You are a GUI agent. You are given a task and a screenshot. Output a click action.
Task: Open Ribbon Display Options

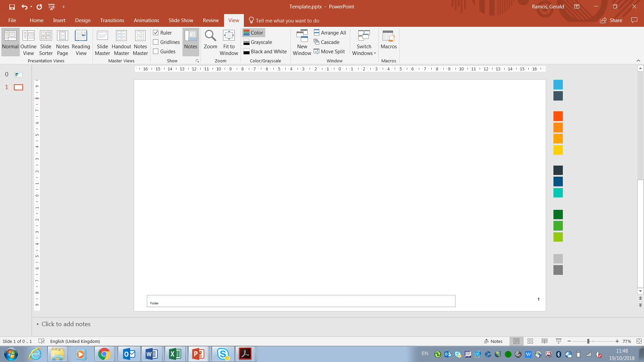pyautogui.click(x=577, y=6)
